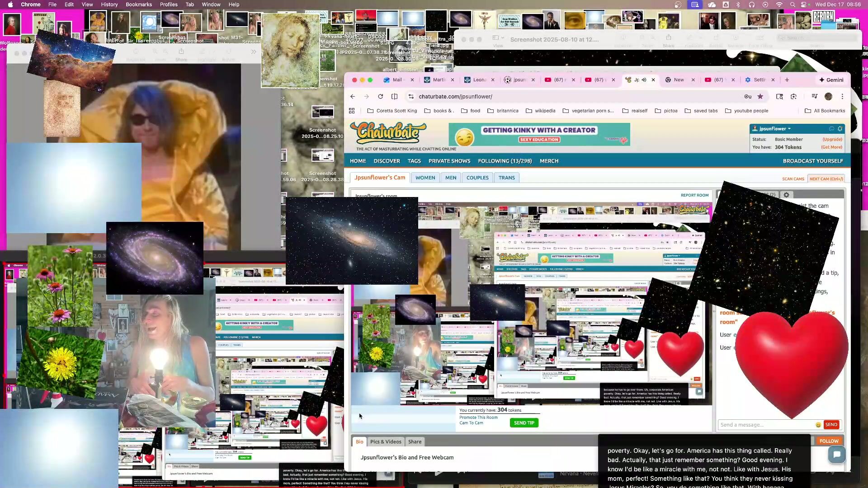This screenshot has width=868, height=488.
Task: Open the Chrome site info icon beside the URL
Action: (410, 96)
